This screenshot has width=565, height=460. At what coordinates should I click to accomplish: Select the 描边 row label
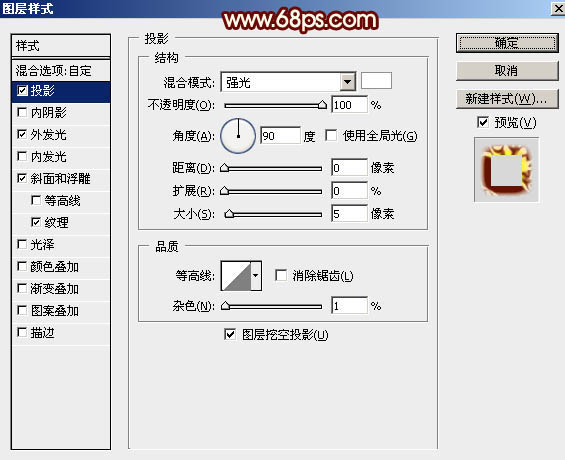[43, 332]
